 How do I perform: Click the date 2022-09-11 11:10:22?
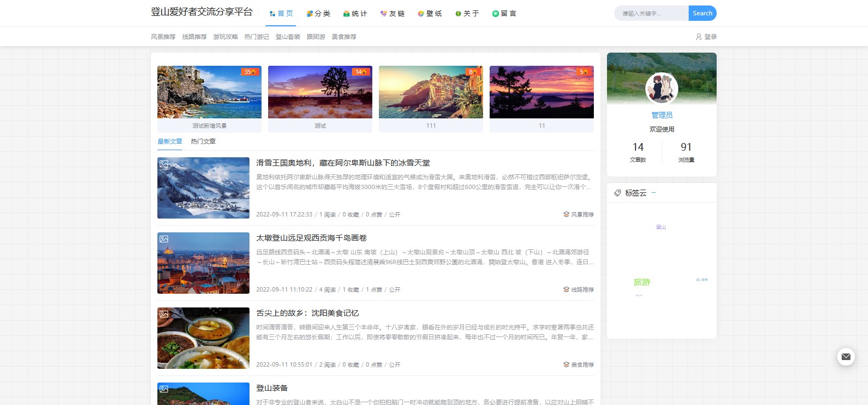click(x=284, y=289)
